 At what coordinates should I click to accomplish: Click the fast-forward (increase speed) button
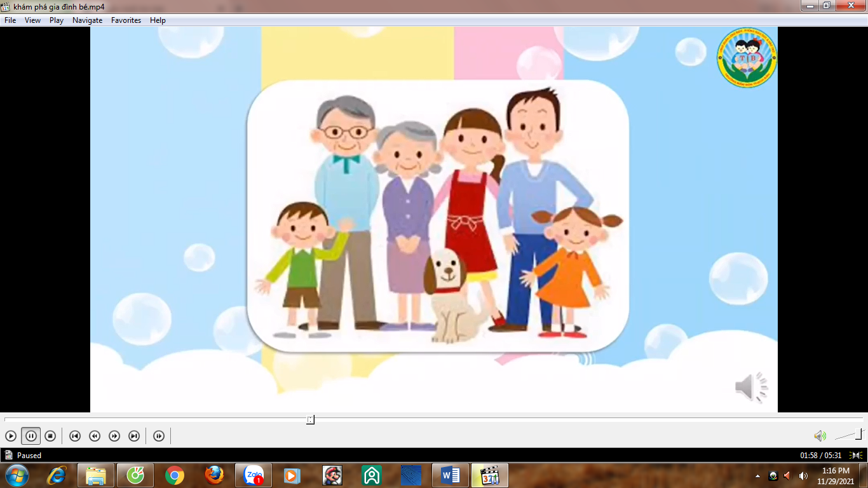[114, 436]
